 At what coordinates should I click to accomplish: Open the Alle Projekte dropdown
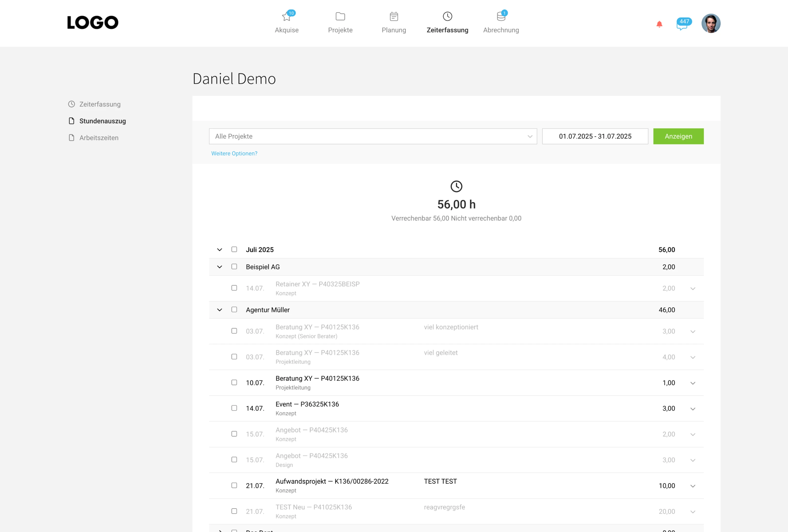tap(373, 136)
